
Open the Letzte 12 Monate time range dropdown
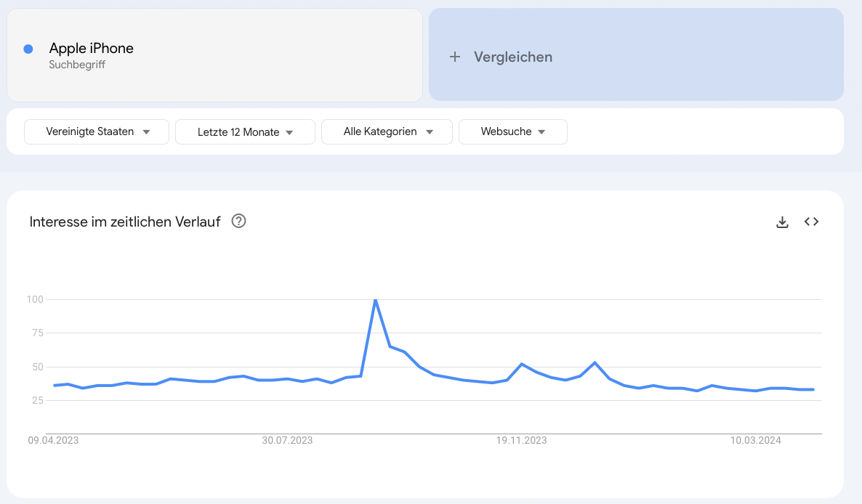(x=245, y=131)
